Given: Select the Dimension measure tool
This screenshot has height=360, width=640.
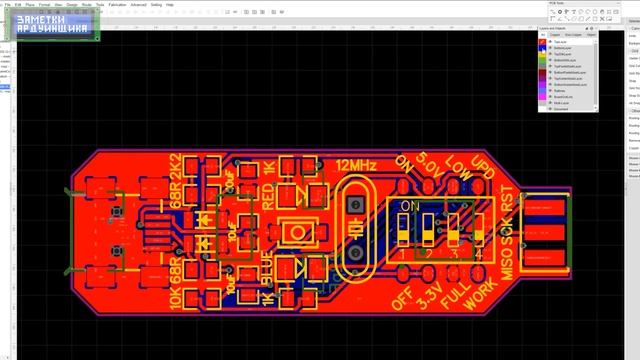Looking at the screenshot, I should tap(588, 19).
